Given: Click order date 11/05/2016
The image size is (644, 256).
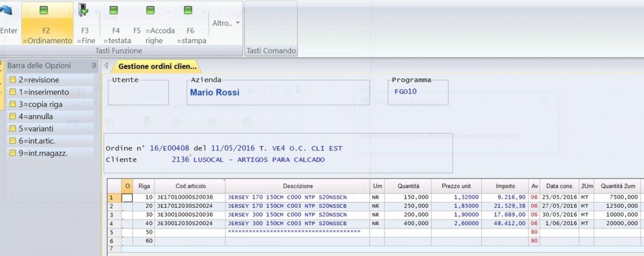Looking at the screenshot, I should [233, 148].
